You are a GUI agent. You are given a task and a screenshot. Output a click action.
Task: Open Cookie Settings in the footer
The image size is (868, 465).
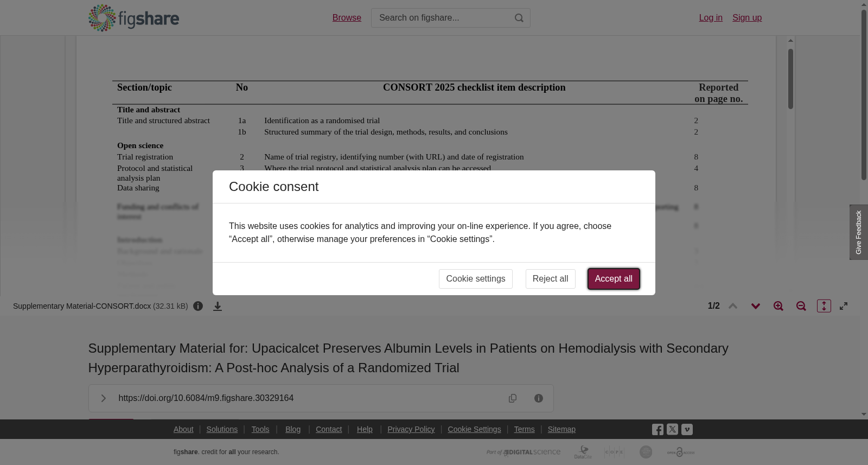click(474, 429)
